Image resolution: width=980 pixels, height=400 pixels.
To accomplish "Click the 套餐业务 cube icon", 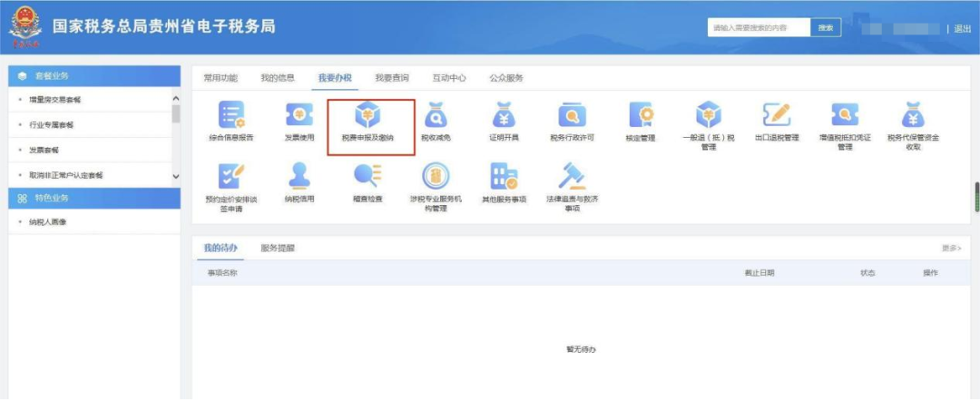I will (x=23, y=76).
